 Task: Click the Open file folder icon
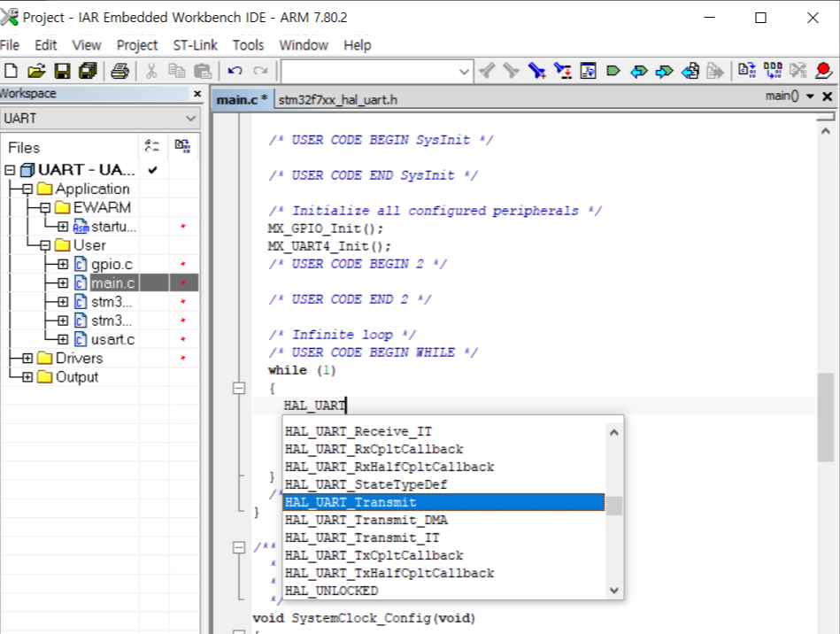tap(36, 71)
